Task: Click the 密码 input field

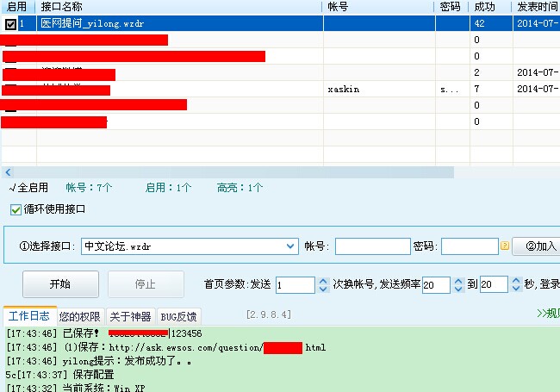Action: pos(470,246)
